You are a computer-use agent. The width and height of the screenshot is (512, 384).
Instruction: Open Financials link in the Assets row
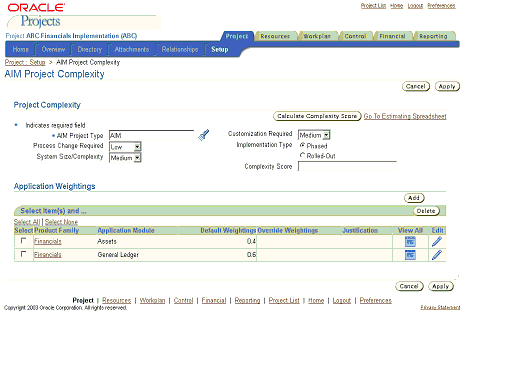click(48, 241)
